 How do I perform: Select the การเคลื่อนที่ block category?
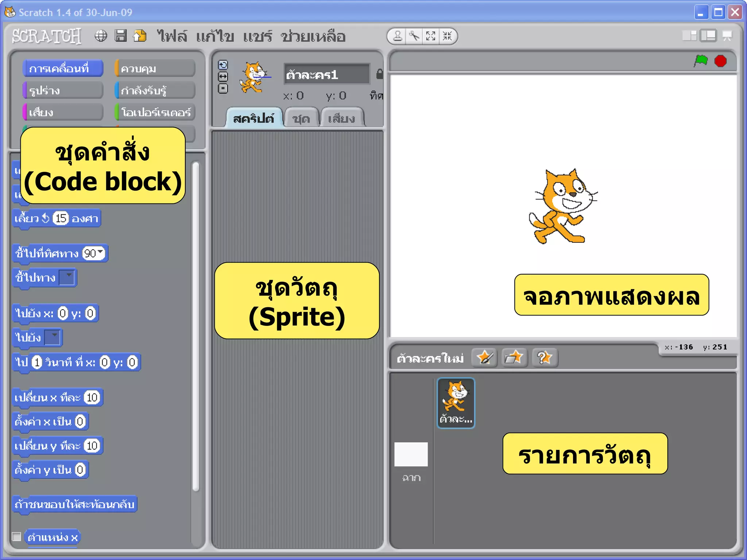pos(63,69)
